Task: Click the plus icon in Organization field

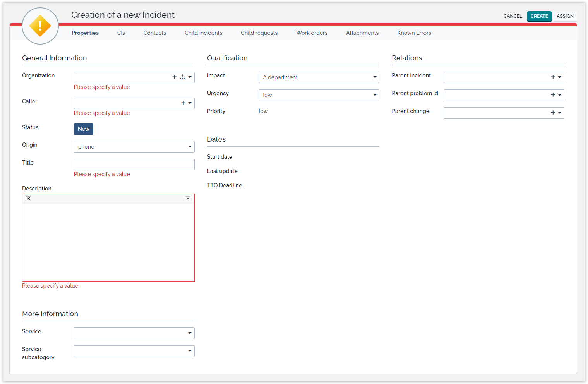Action: point(174,77)
